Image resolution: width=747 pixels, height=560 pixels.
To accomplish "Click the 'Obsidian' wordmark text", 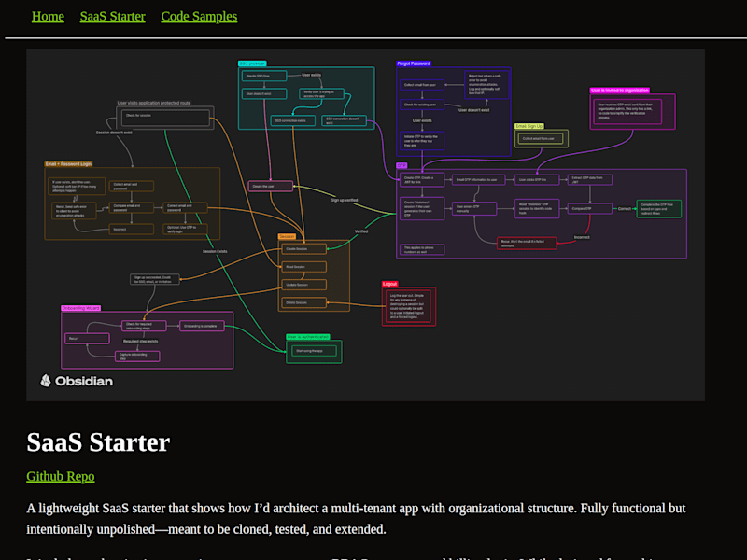I will click(84, 381).
